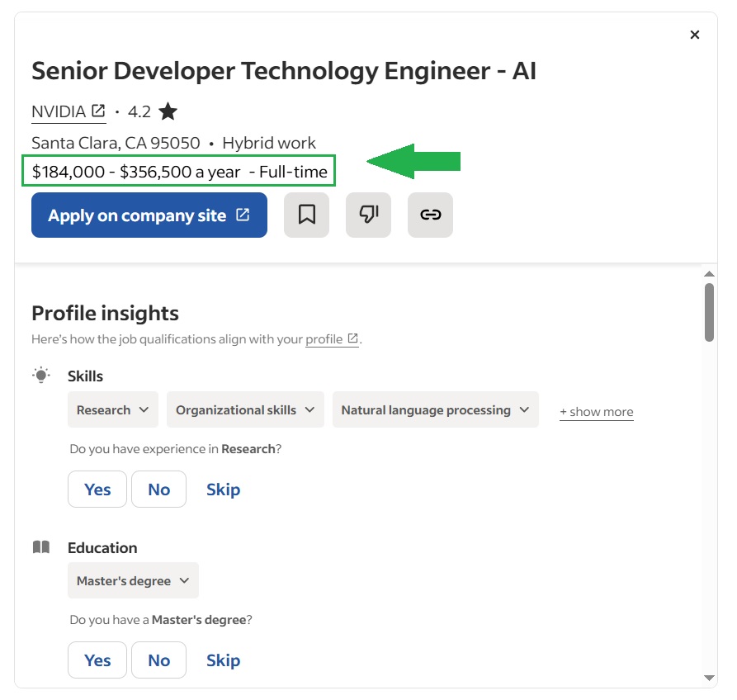This screenshot has height=700, width=737.
Task: Open NVIDIA company page link
Action: [x=69, y=112]
